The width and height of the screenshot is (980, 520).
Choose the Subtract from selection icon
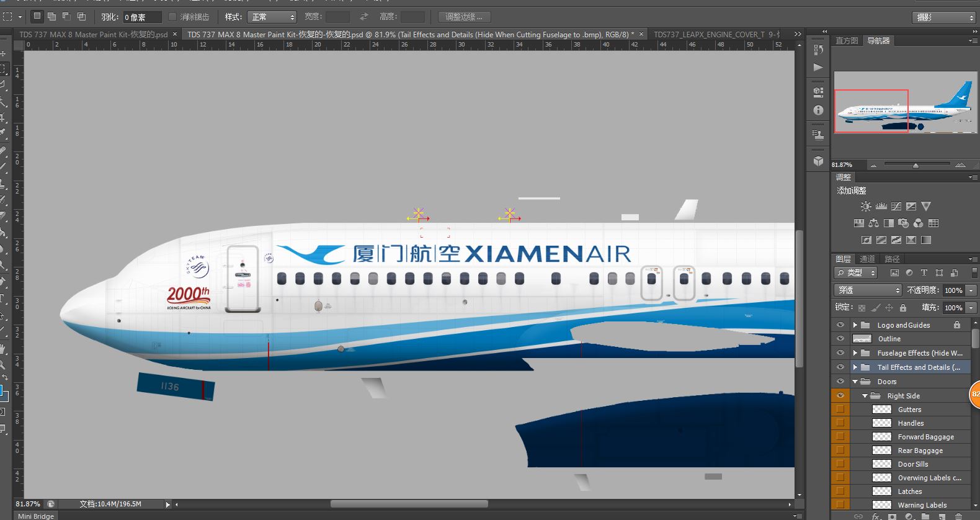66,16
